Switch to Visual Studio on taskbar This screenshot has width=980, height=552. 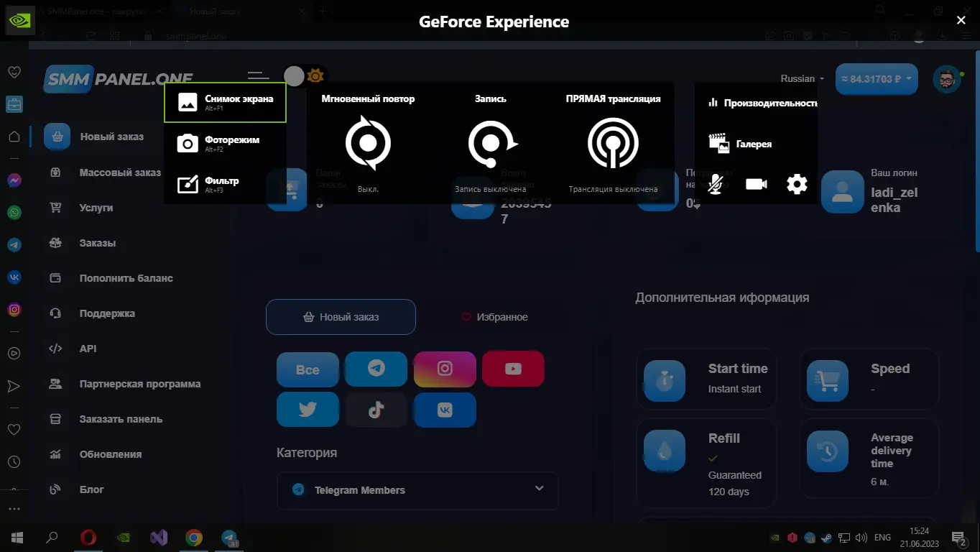coord(159,537)
